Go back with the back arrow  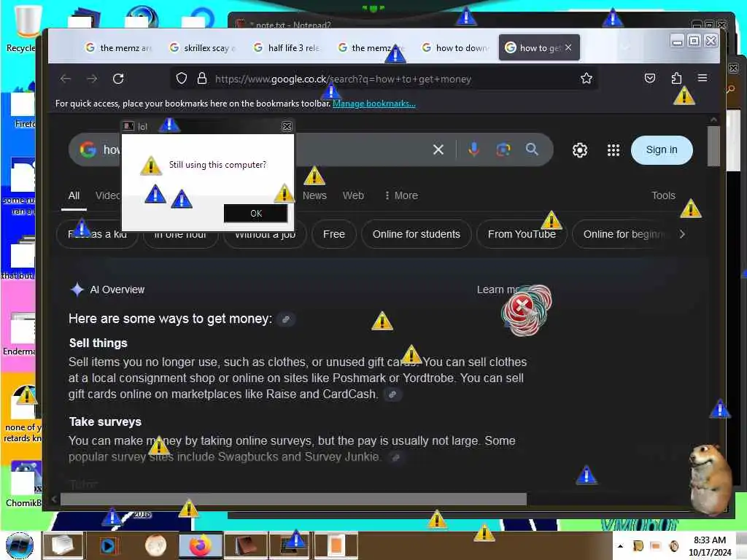66,79
